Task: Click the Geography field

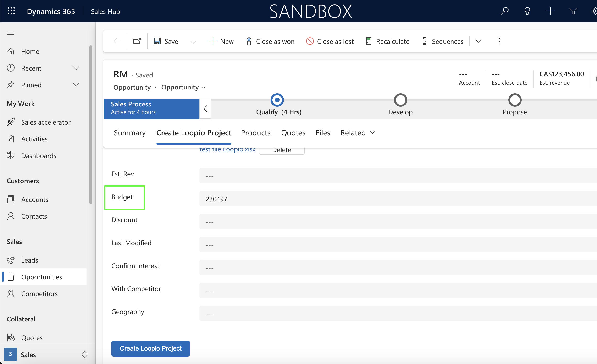Action: (x=398, y=313)
